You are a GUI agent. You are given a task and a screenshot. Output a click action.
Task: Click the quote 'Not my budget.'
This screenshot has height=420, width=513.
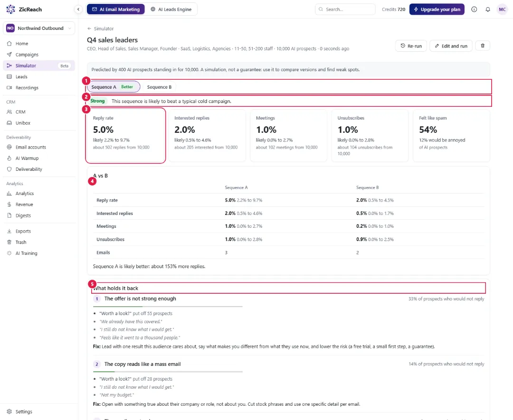(116, 395)
